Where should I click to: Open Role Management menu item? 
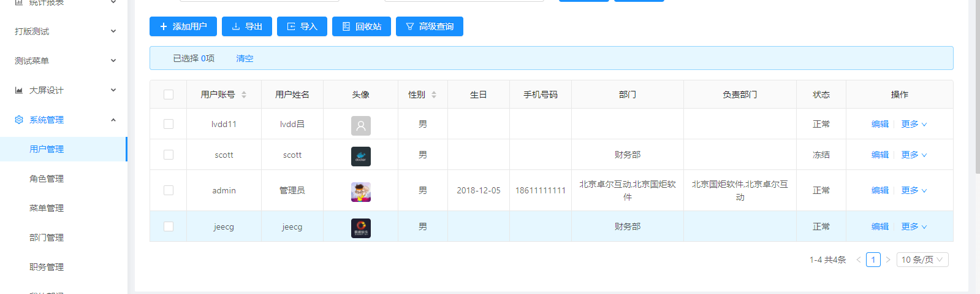[x=47, y=179]
